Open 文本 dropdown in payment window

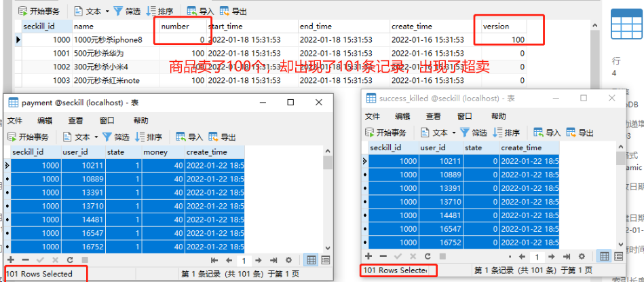(x=81, y=137)
